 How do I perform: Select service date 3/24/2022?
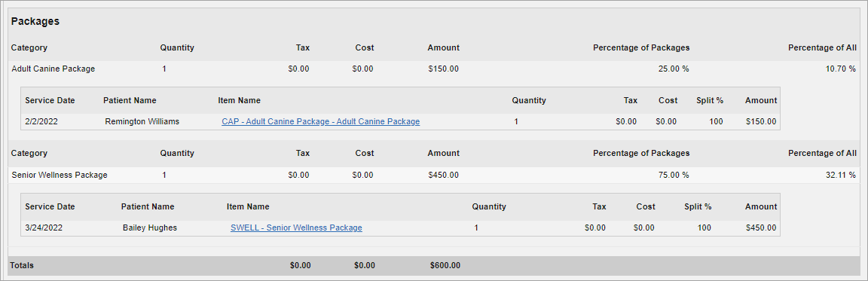coord(44,228)
